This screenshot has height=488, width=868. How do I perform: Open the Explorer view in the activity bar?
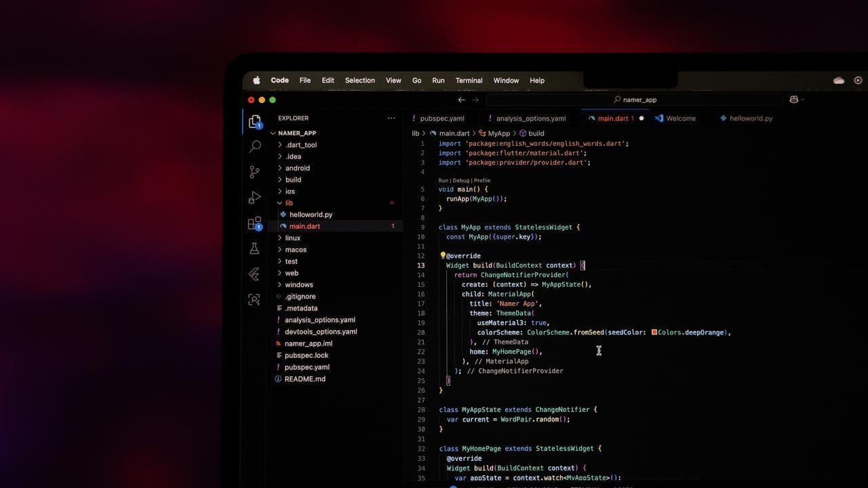[x=255, y=122]
